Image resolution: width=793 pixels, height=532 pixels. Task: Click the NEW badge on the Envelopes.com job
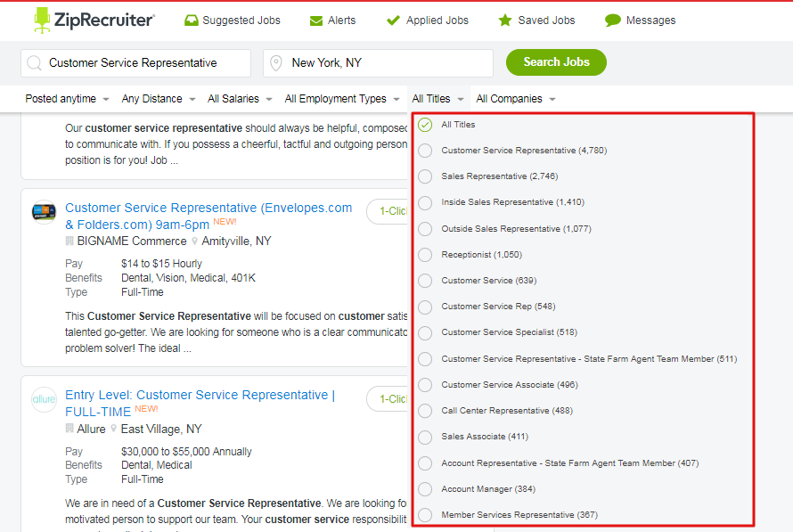[224, 221]
